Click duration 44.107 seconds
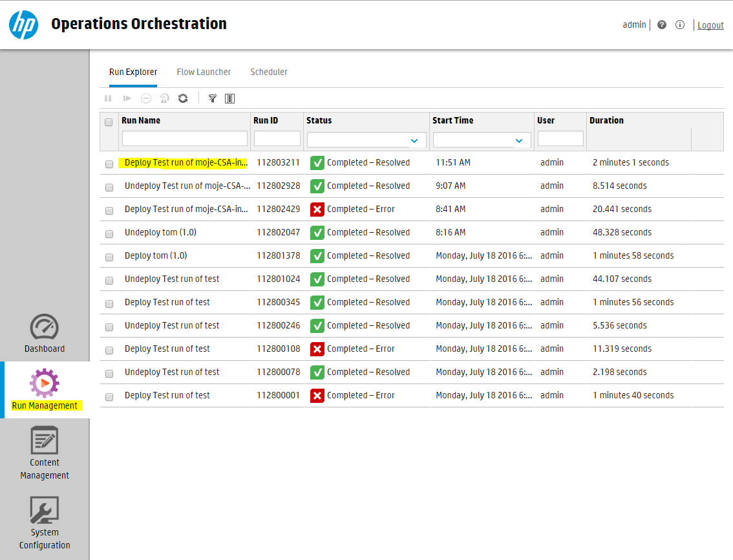Viewport: 733px width, 560px height. 622,279
